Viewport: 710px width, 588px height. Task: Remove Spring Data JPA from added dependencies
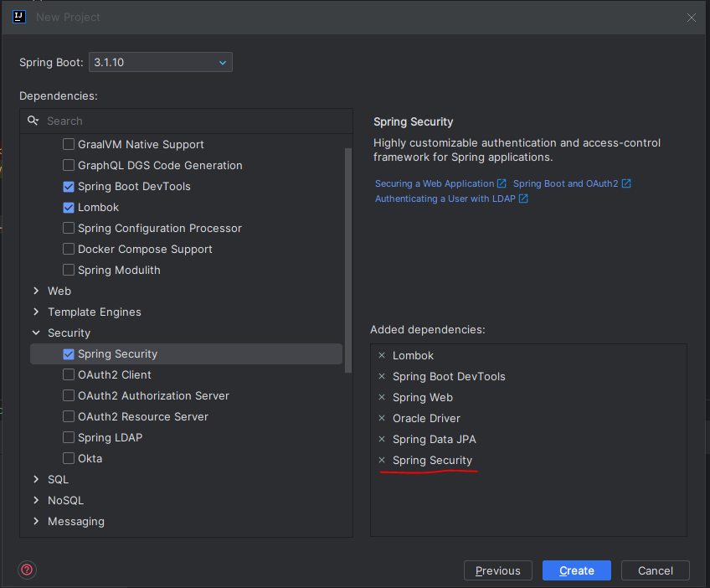(382, 439)
